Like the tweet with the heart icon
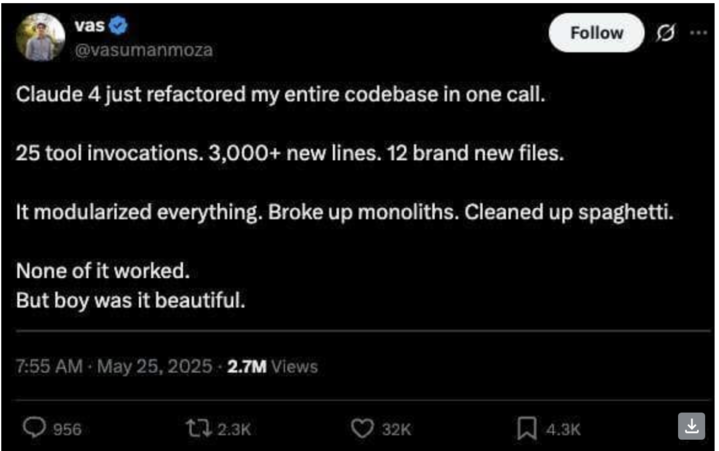719x451 pixels. 364,428
